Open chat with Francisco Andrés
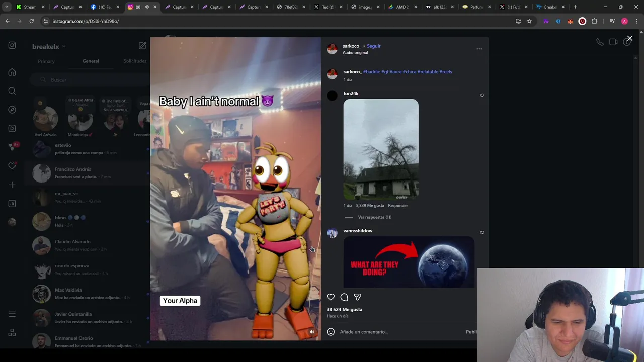Image resolution: width=644 pixels, height=362 pixels. [x=88, y=173]
